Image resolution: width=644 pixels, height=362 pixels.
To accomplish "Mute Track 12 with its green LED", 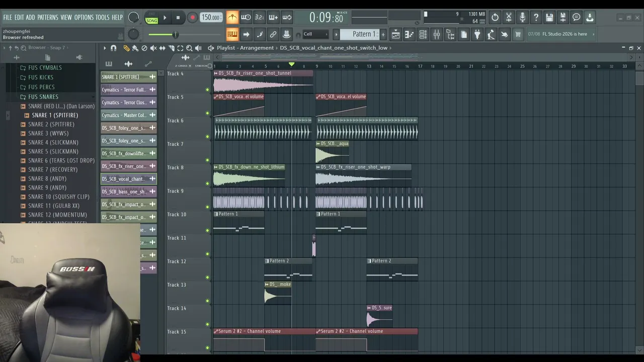I will 207,278.
